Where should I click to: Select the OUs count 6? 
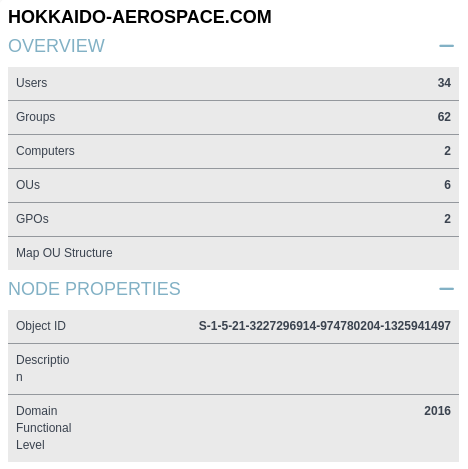pyautogui.click(x=447, y=185)
